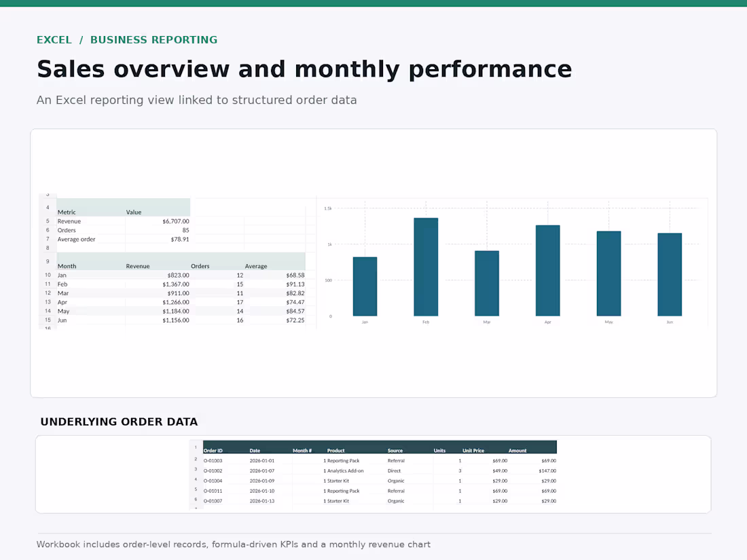The width and height of the screenshot is (747, 560).
Task: Select the 'Unit Price' column header
Action: (485, 447)
